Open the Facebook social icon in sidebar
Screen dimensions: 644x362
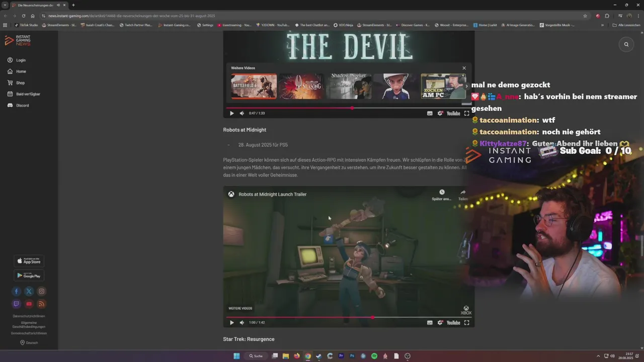[16, 291]
